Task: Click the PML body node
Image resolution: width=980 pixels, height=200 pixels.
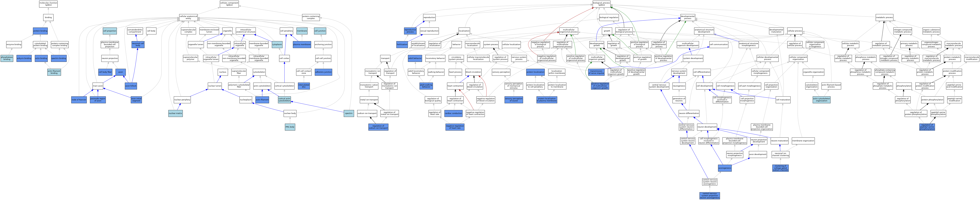Action: click(290, 127)
